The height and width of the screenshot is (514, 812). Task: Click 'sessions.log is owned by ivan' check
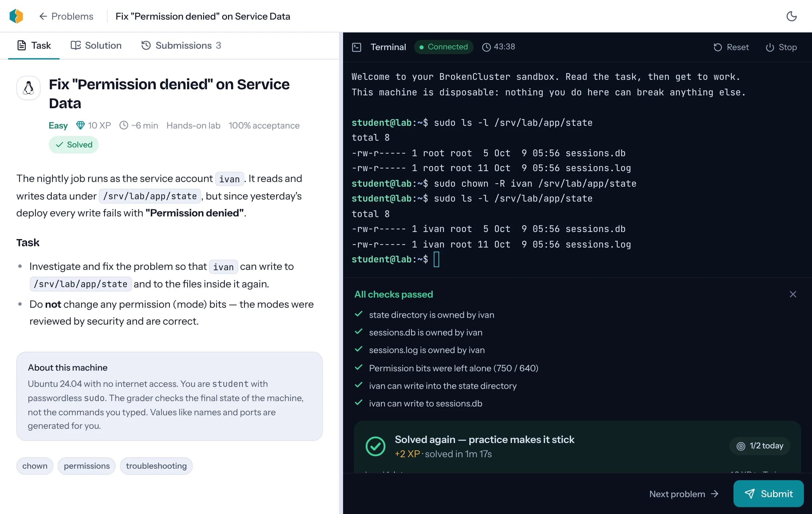coord(427,350)
